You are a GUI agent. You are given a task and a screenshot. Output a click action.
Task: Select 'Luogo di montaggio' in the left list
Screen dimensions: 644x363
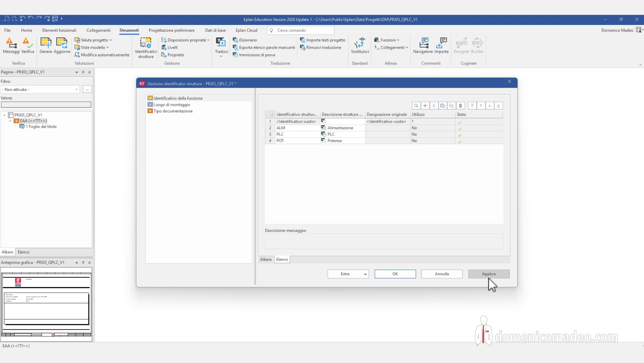click(x=172, y=105)
